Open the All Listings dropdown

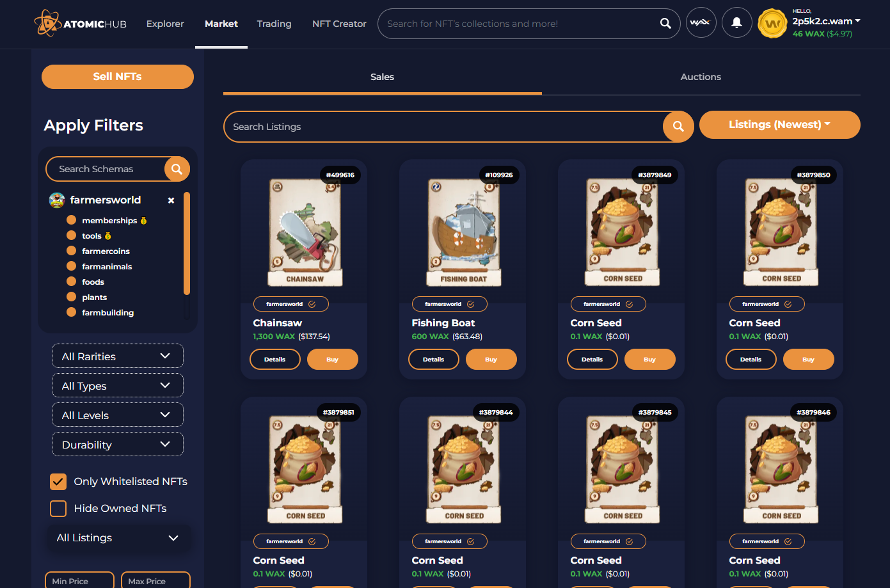coord(118,538)
